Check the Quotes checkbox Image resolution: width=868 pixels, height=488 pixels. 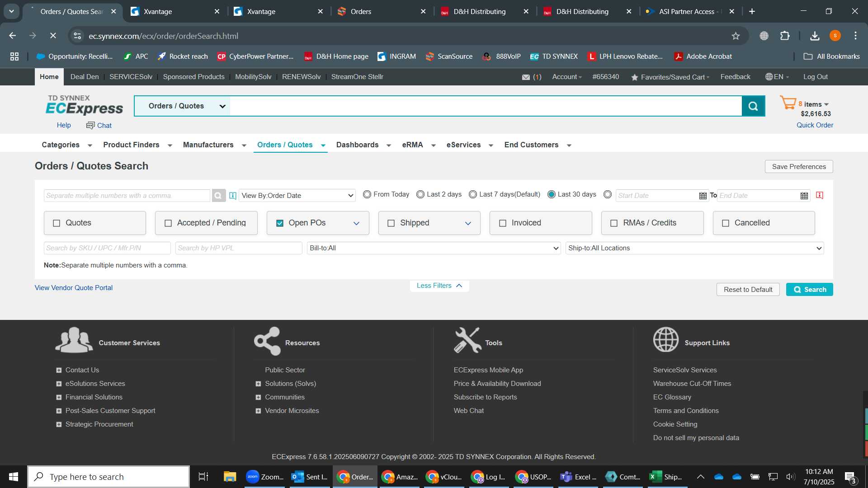pyautogui.click(x=57, y=223)
